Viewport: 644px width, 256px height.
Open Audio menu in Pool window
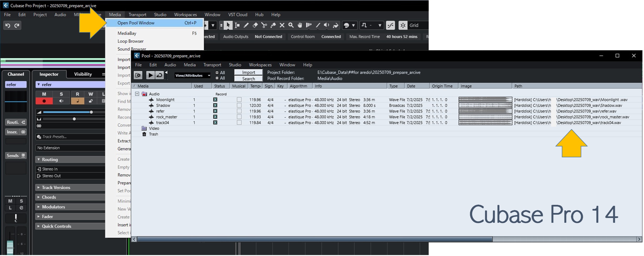pyautogui.click(x=170, y=65)
